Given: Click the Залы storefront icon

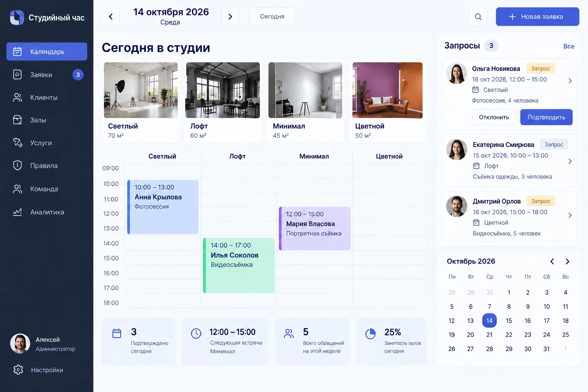Looking at the screenshot, I should point(18,120).
